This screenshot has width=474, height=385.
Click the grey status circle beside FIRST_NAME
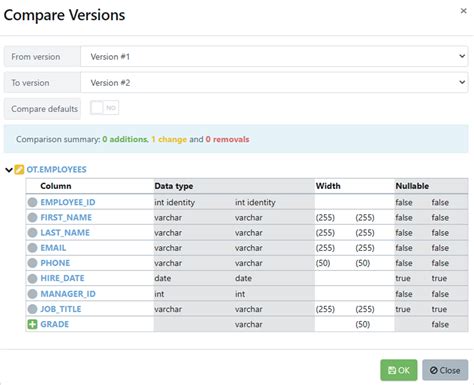pyautogui.click(x=32, y=217)
